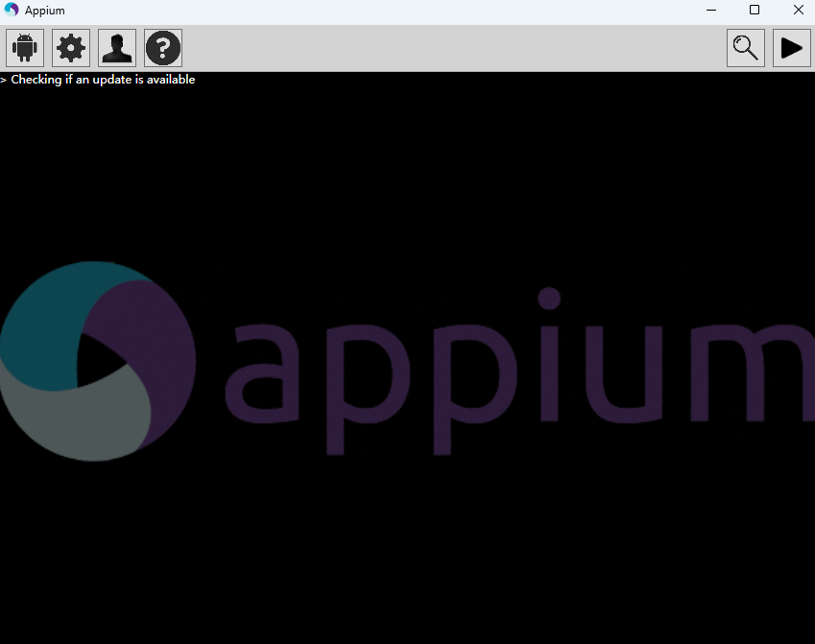
Task: Click the black triangle inside the circular logo
Action: [x=96, y=363]
